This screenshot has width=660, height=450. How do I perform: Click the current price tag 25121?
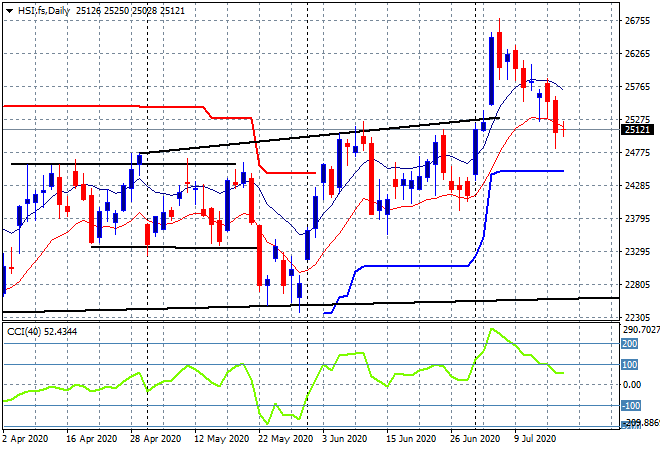[637, 130]
